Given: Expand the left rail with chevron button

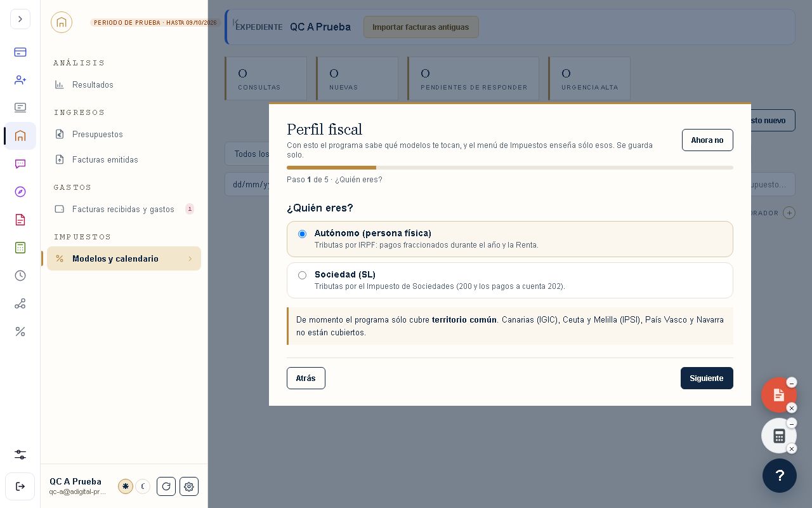Looking at the screenshot, I should click(20, 19).
